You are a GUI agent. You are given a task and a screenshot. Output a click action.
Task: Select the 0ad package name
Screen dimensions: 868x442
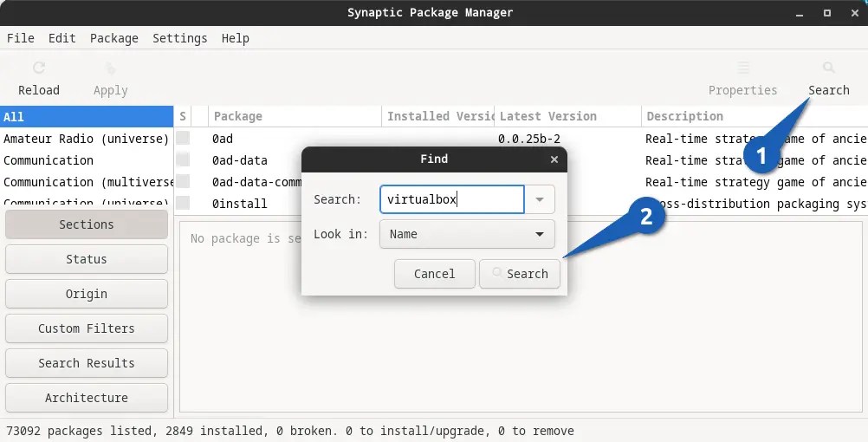click(x=223, y=139)
